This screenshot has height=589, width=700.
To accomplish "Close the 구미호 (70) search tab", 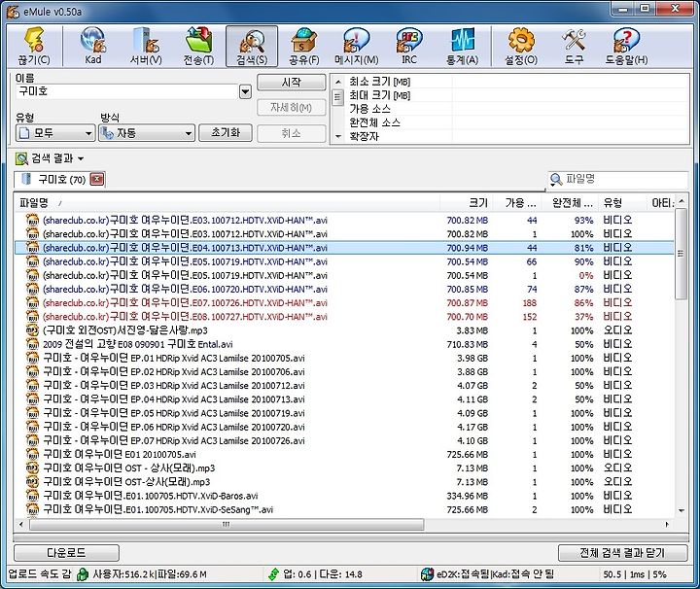I will click(x=97, y=180).
